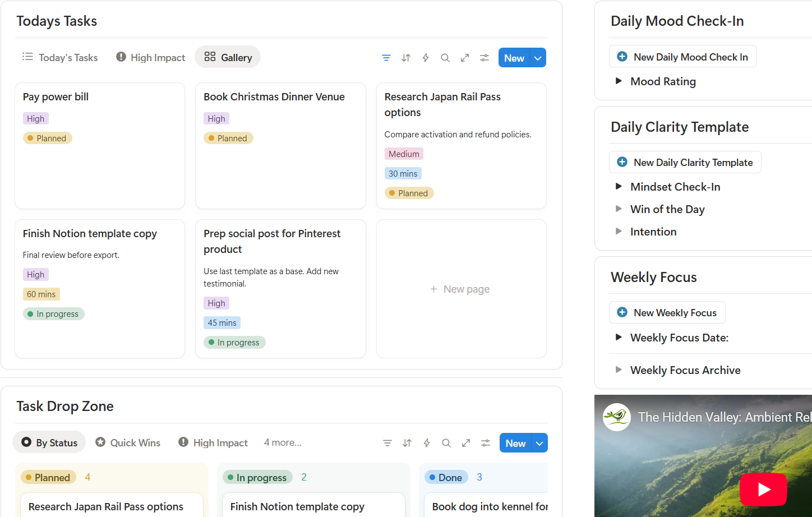Click the search icon in Todays Tasks toolbar
Screen dimensions: 812x517
pyautogui.click(x=445, y=57)
